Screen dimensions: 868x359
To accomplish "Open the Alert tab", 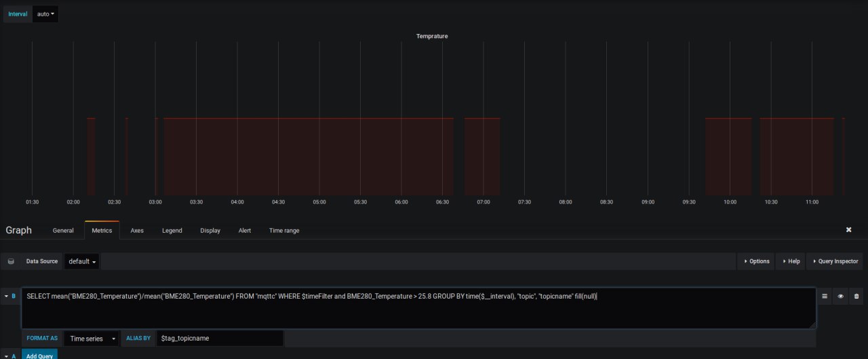I will tap(245, 231).
